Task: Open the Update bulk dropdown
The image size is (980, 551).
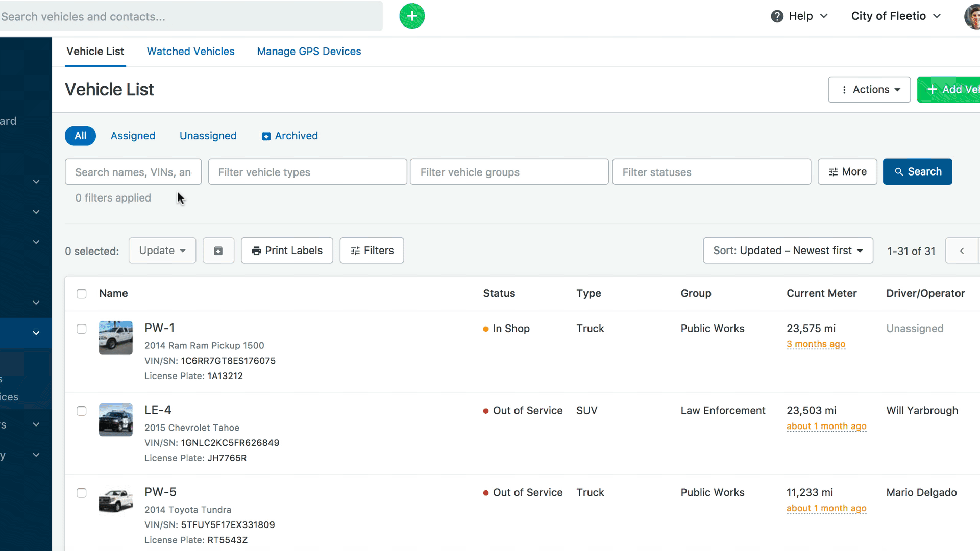Action: [x=162, y=251]
